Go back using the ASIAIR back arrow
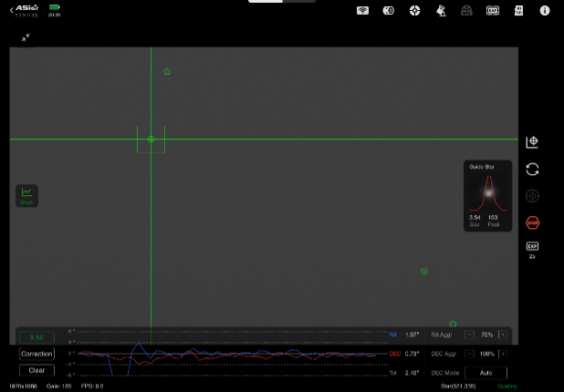This screenshot has height=392, width=564. click(x=12, y=10)
